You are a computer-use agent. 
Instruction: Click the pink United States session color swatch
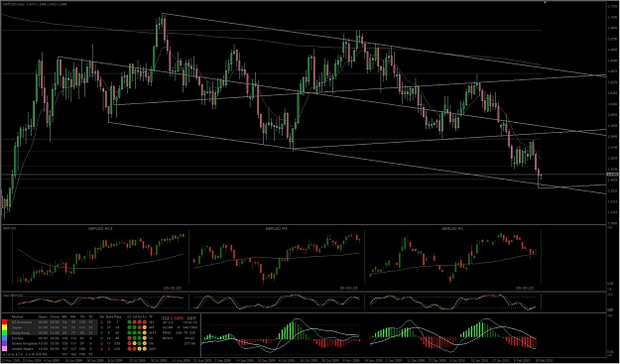coord(4,348)
